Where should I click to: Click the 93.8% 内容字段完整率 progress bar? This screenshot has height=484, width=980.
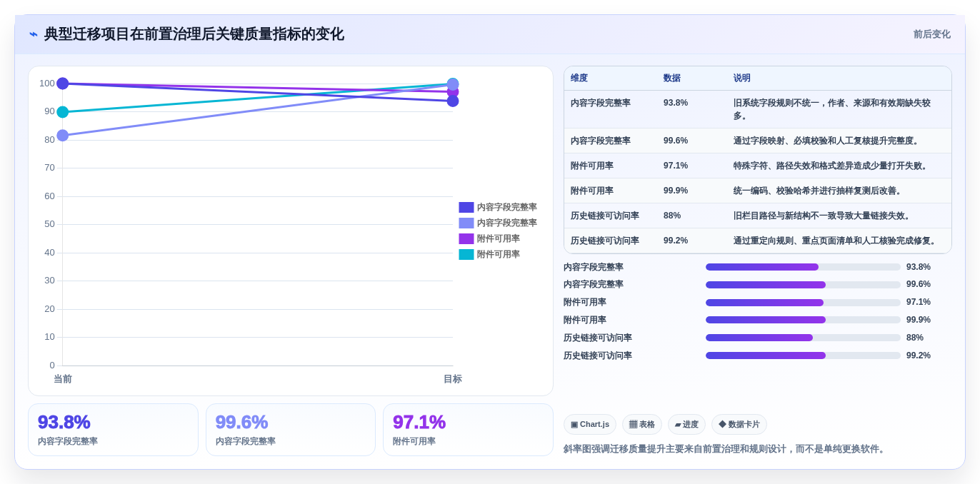[x=803, y=267]
